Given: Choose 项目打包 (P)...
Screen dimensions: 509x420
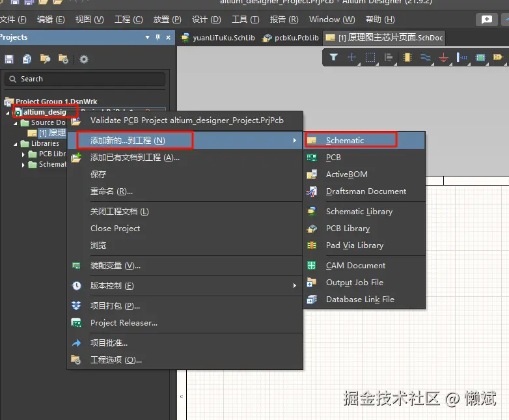Looking at the screenshot, I should coord(186,306).
